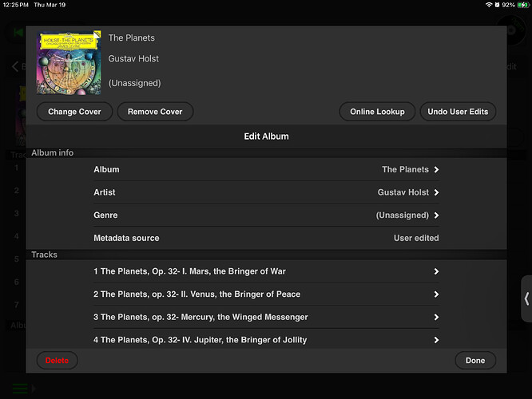The width and height of the screenshot is (532, 399).
Task: Confirm edits with Done
Action: point(475,361)
